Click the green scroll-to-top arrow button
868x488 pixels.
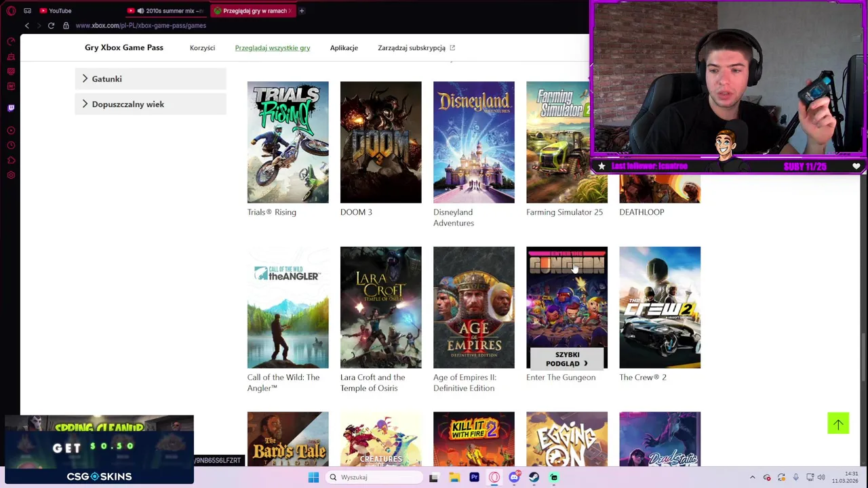coord(838,424)
